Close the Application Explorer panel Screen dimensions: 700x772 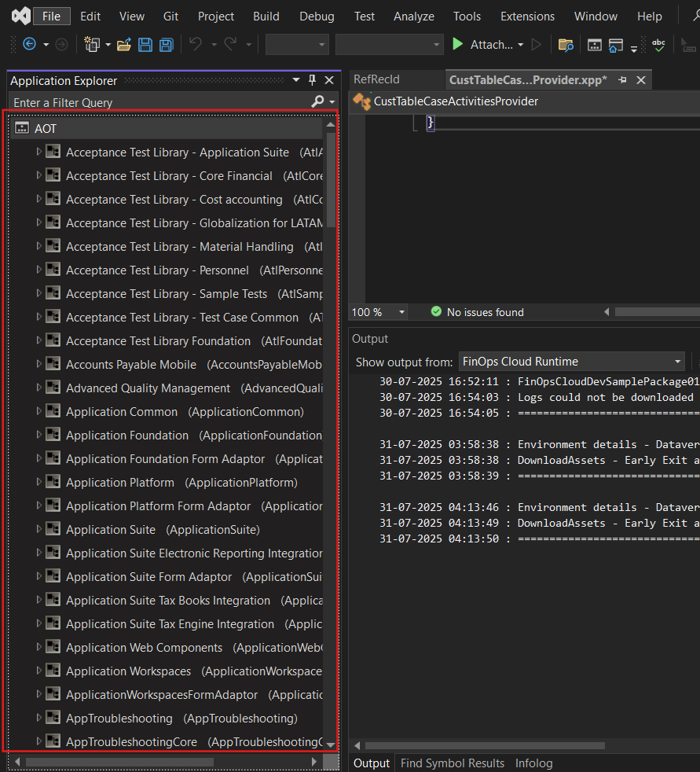tap(329, 79)
